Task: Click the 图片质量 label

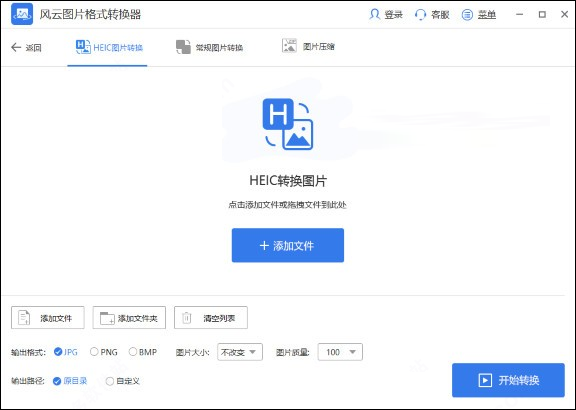Action: [x=293, y=352]
